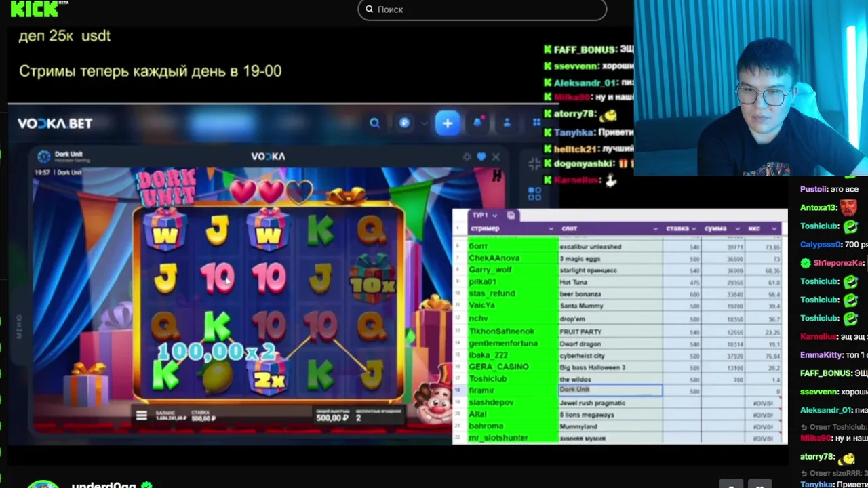This screenshot has width=868, height=488.
Task: Open the стример column filter dropdown
Action: pos(551,229)
